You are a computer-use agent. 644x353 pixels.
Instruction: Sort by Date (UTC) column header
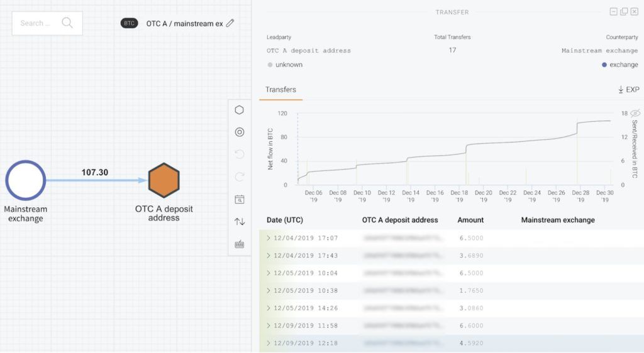(x=285, y=220)
